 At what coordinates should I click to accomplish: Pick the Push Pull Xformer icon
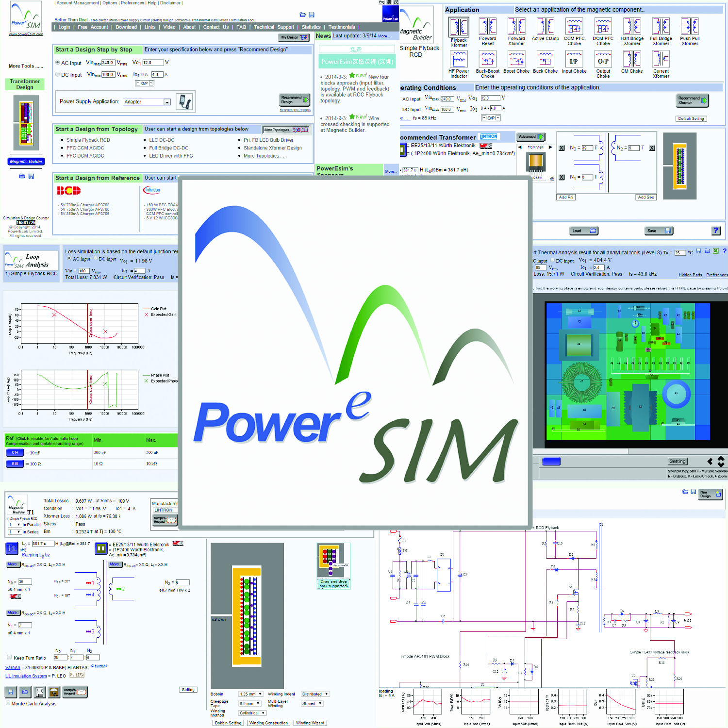coord(690,27)
